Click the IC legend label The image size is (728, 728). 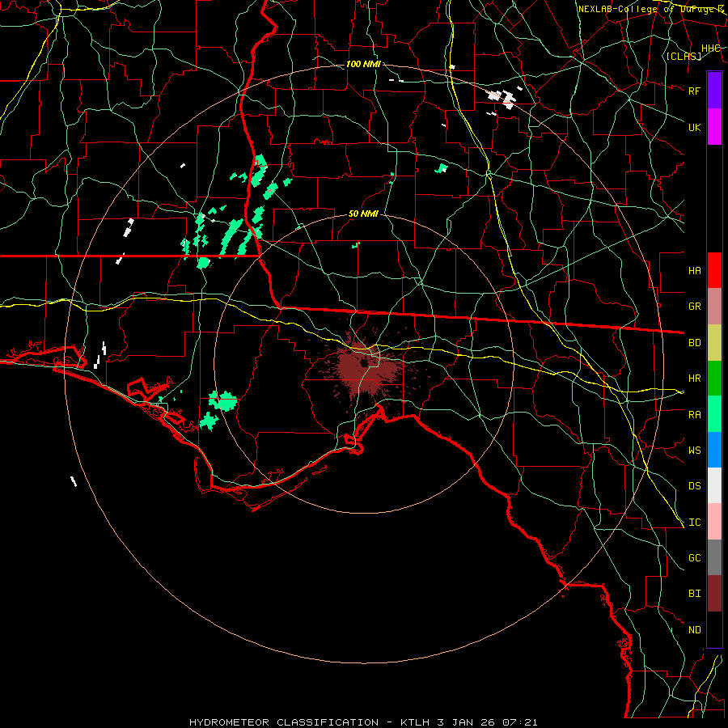coord(695,523)
